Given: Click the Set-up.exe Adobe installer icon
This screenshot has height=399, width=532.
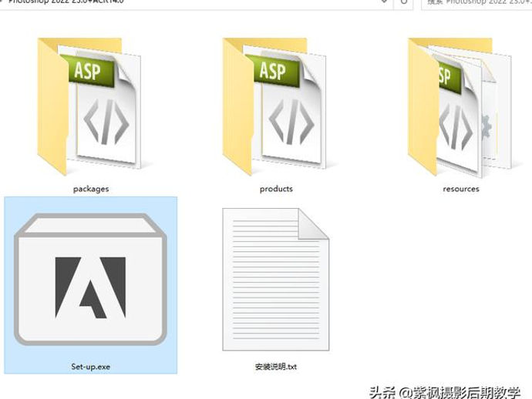Looking at the screenshot, I should (90, 279).
